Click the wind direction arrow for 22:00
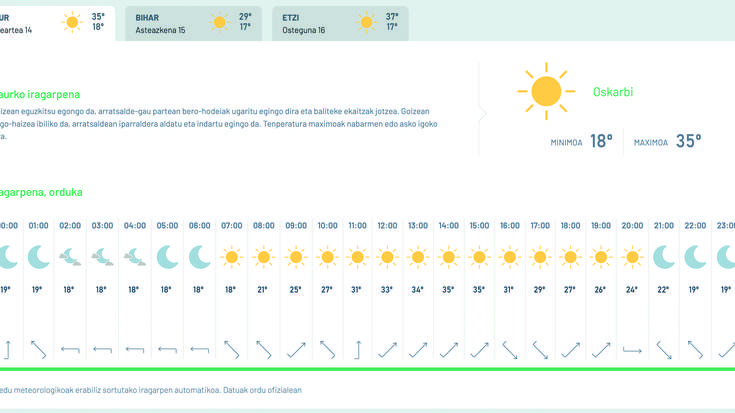Viewport: 735px width, 413px height. point(695,350)
